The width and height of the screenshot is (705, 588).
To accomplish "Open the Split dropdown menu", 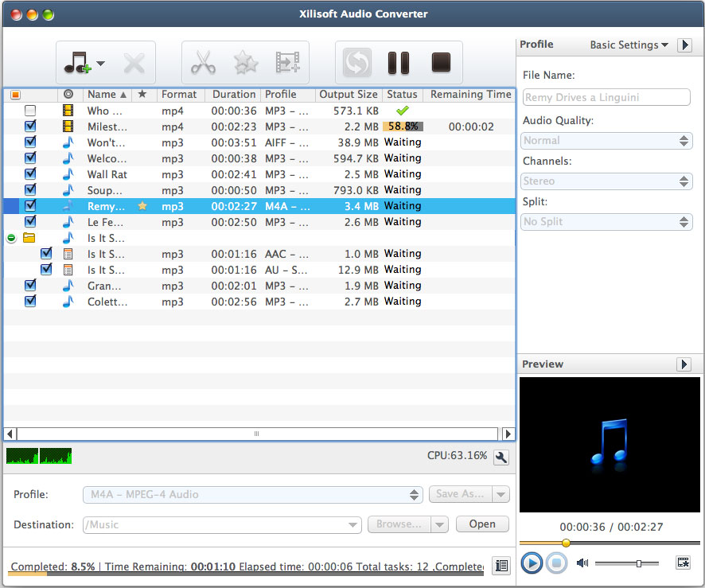I will (x=606, y=222).
